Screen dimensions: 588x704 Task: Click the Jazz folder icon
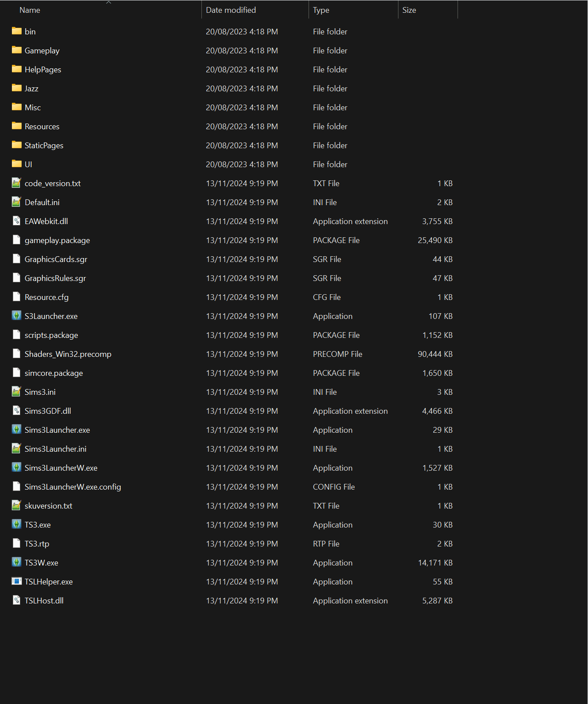pyautogui.click(x=17, y=88)
